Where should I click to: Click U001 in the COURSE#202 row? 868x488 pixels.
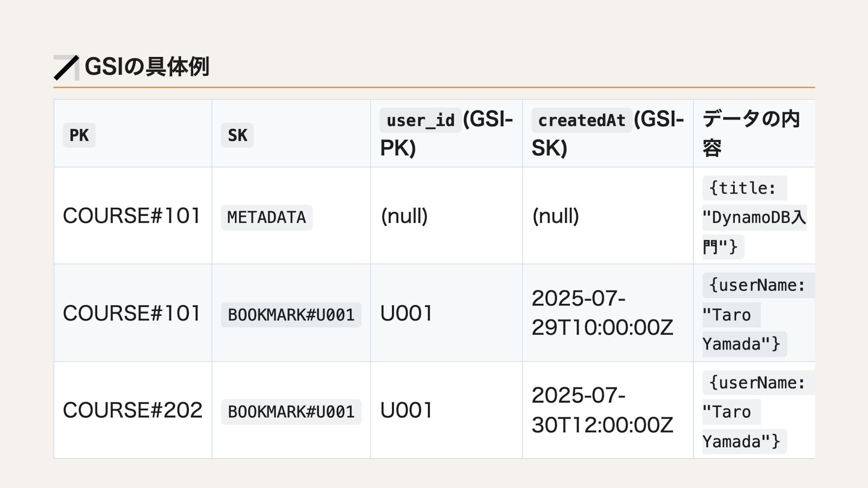(406, 410)
